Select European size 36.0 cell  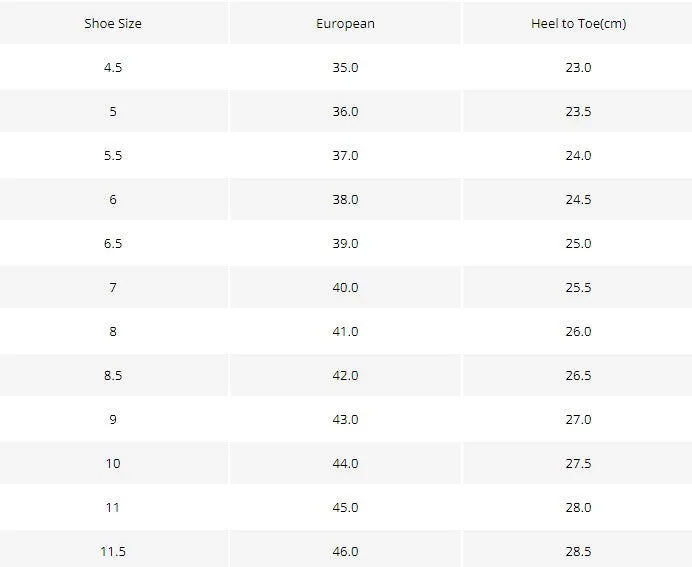(x=346, y=111)
